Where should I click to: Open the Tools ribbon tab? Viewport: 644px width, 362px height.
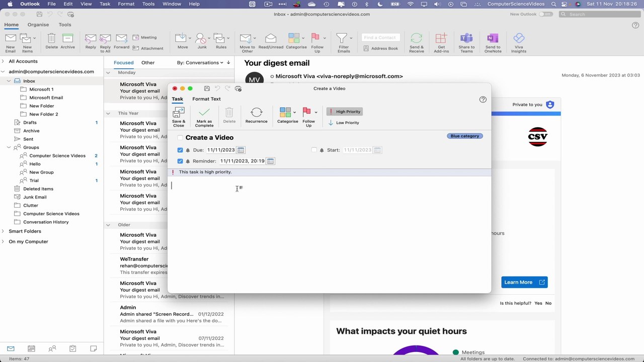click(65, 25)
